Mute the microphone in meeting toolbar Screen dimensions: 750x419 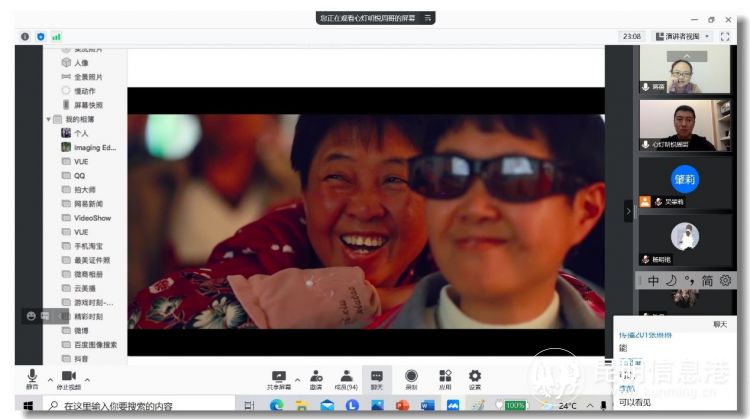tap(32, 376)
